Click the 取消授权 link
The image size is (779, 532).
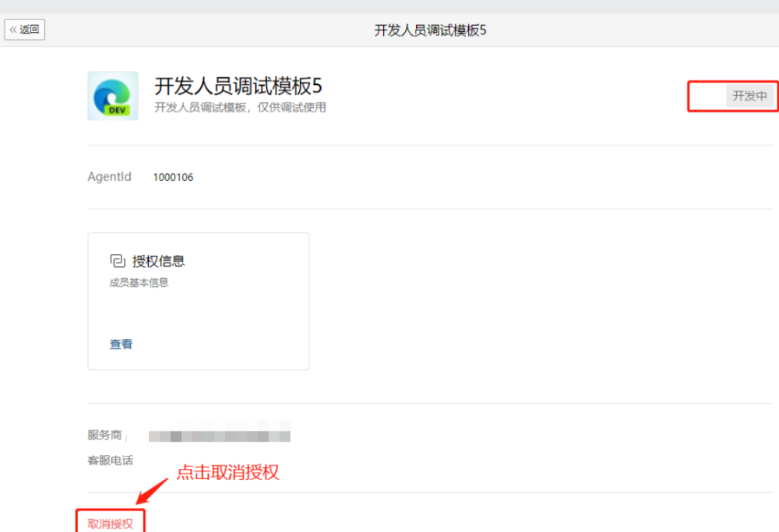(110, 524)
